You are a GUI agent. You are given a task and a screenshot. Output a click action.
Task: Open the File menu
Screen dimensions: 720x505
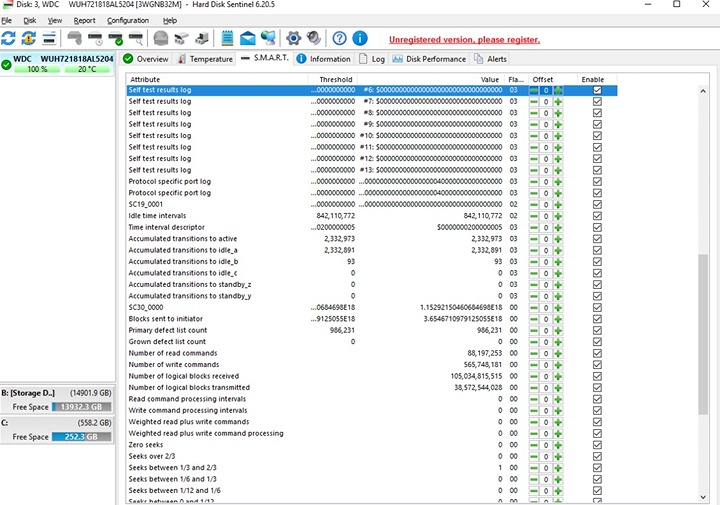coord(6,20)
